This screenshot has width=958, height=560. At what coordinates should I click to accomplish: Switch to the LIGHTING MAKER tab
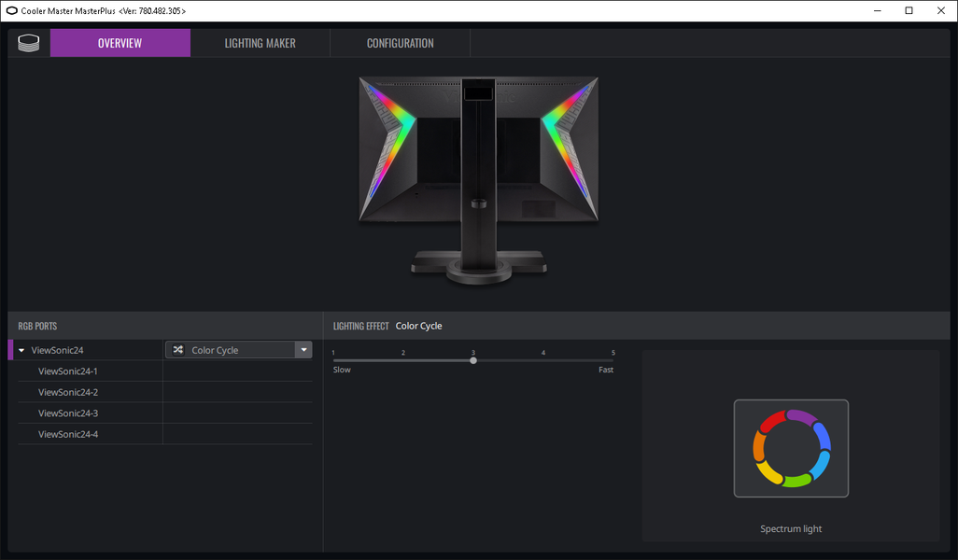(260, 43)
